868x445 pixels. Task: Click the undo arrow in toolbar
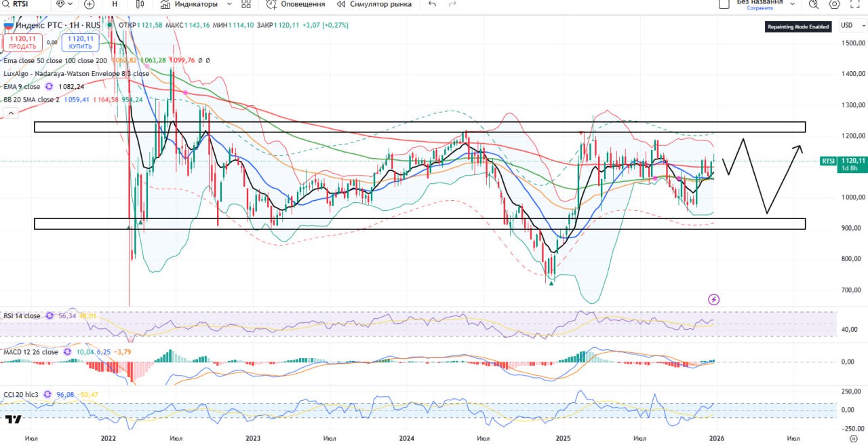tap(432, 4)
